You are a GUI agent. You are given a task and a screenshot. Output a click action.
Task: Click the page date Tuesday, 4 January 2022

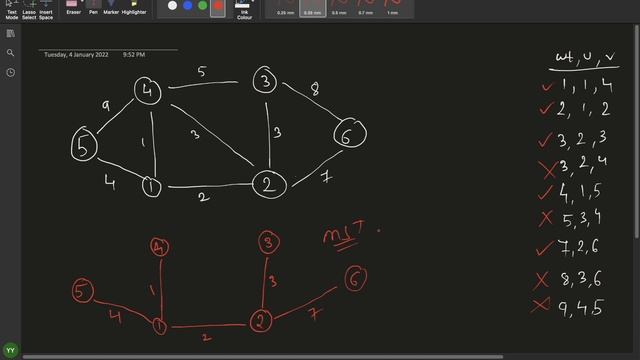[76, 55]
